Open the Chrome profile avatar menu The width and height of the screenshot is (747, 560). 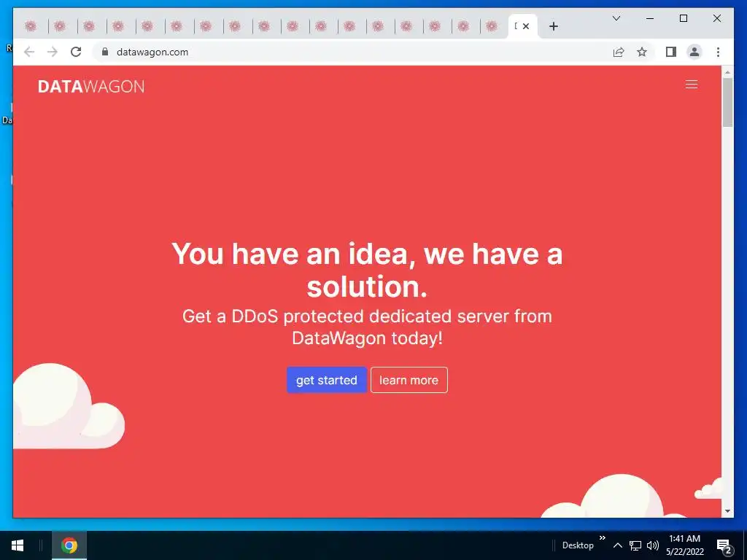pyautogui.click(x=694, y=52)
